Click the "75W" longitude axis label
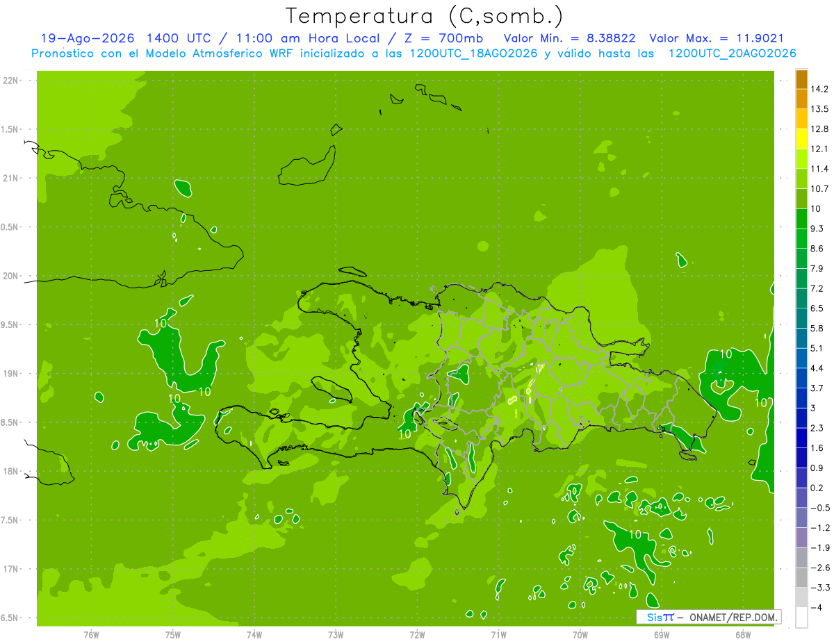This screenshot has width=834, height=644. click(x=173, y=634)
